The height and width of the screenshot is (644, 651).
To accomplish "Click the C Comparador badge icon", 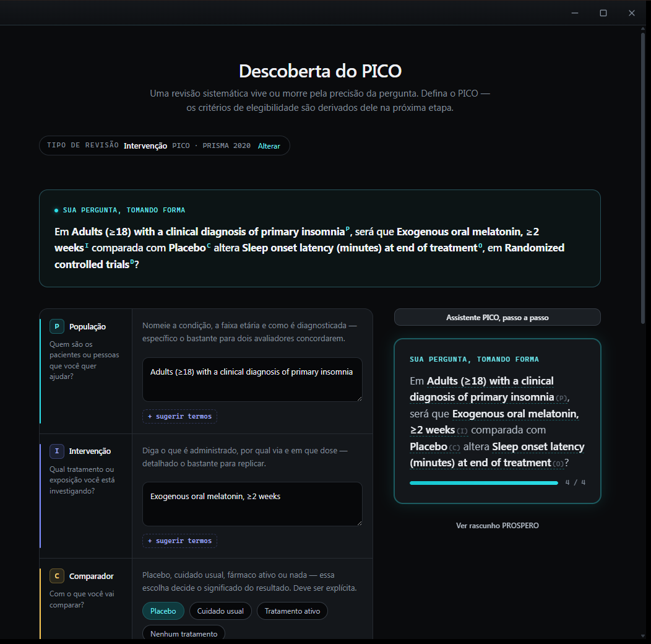I will pos(57,576).
